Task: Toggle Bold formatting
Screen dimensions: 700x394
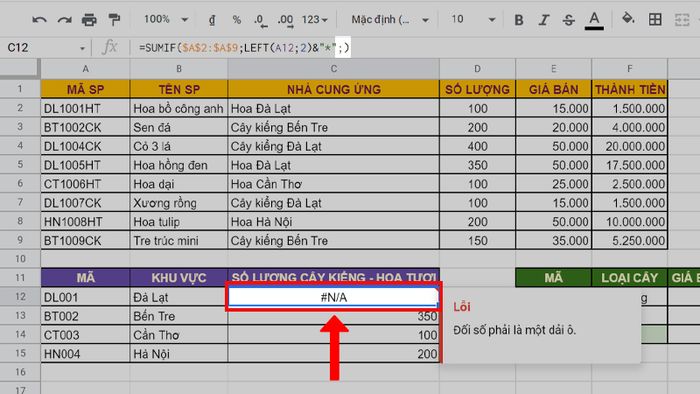Action: pyautogui.click(x=519, y=20)
